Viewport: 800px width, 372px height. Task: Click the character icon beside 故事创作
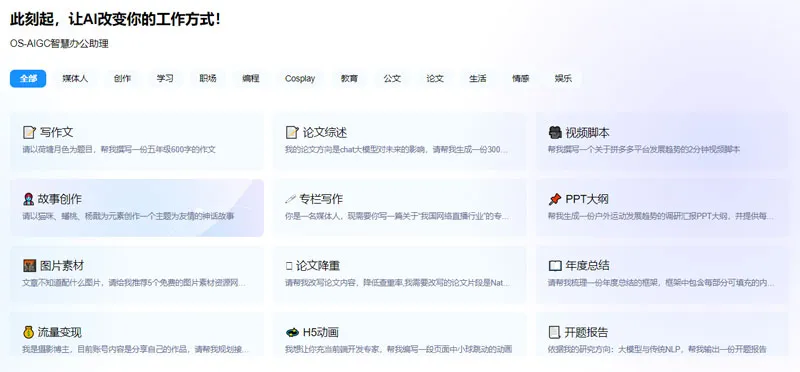pyautogui.click(x=29, y=199)
